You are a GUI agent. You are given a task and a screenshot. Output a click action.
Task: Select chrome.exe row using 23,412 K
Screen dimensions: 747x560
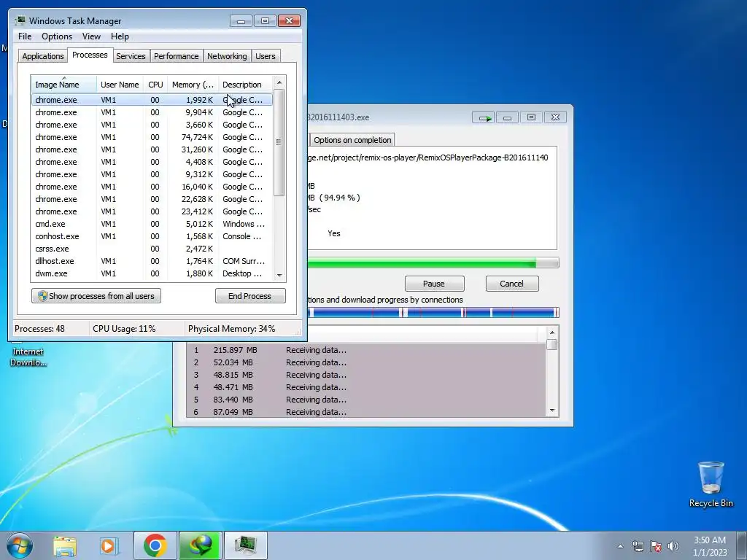(x=152, y=211)
